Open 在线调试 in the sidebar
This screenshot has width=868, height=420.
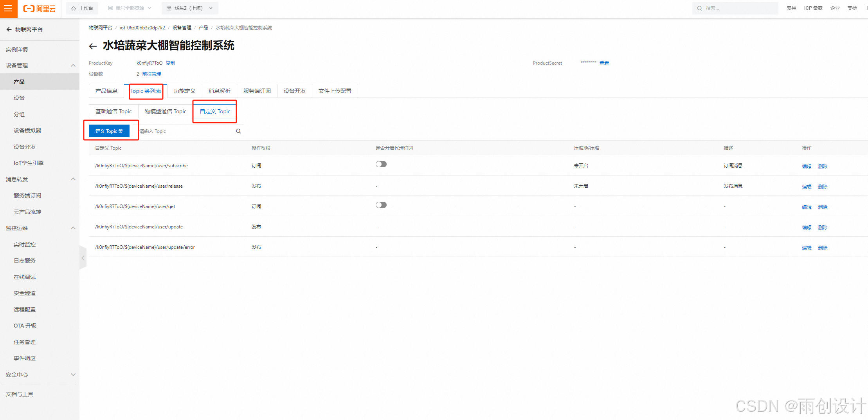tap(25, 277)
